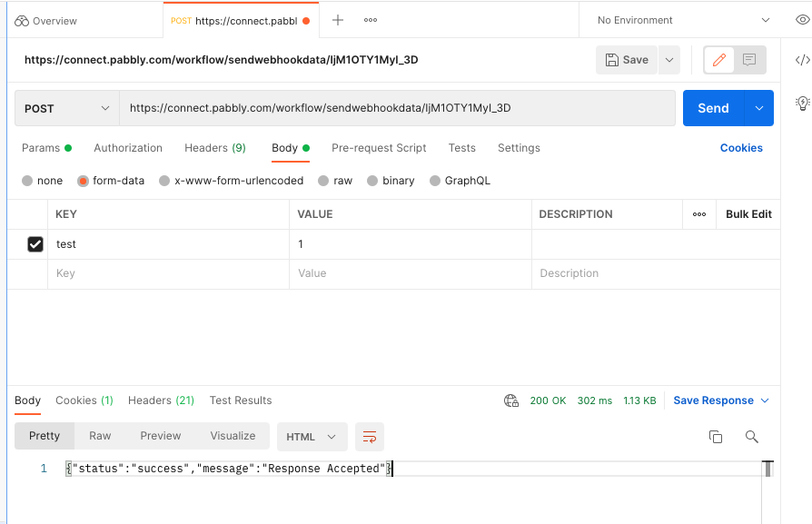The height and width of the screenshot is (524, 812).
Task: Open the Test Results tab
Action: coord(241,400)
